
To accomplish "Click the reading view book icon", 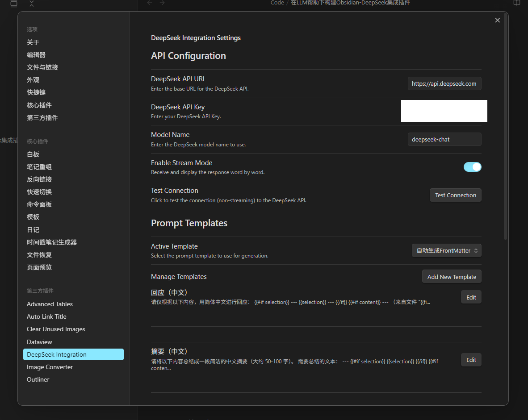I will coord(516,3).
